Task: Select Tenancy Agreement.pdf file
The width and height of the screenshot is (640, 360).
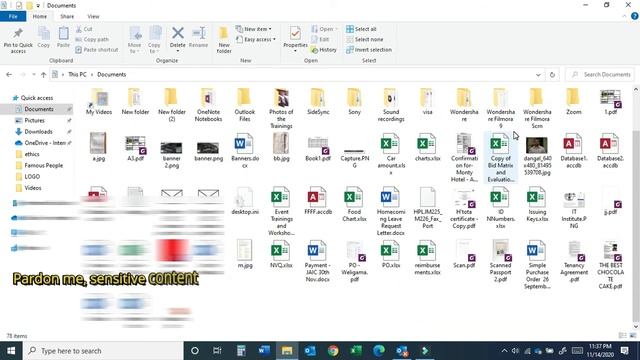Action: 573,261
